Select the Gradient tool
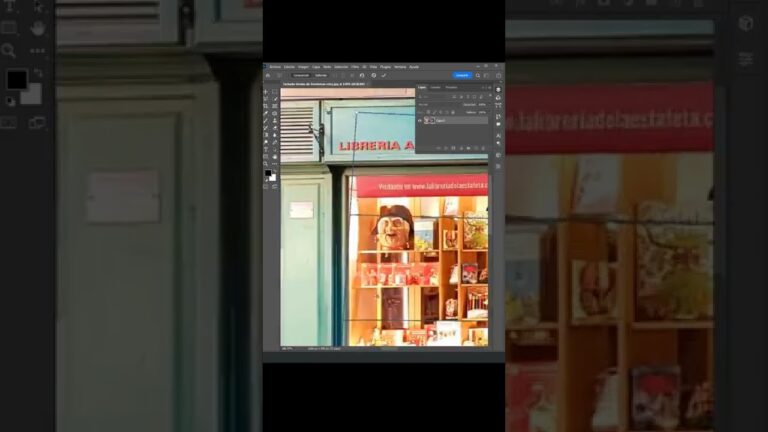The height and width of the screenshot is (432, 768). (265, 135)
